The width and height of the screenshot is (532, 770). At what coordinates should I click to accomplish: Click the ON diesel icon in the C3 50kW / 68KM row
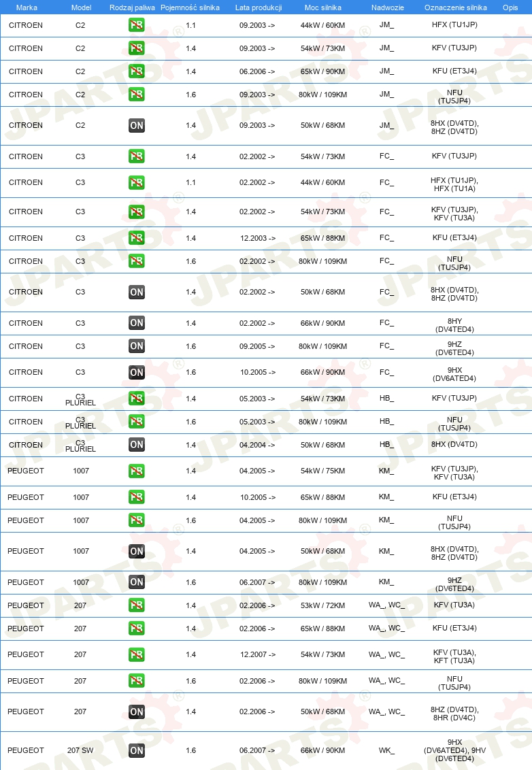point(137,292)
